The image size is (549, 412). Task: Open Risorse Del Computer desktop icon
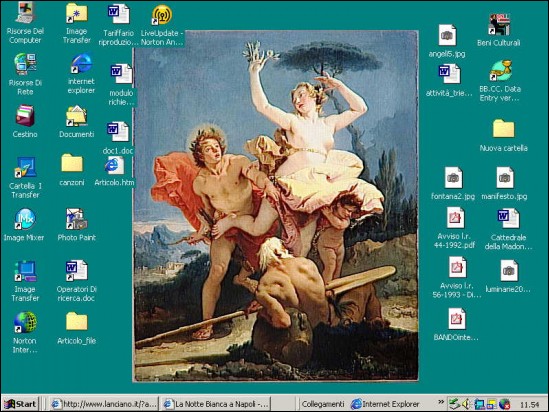[25, 23]
